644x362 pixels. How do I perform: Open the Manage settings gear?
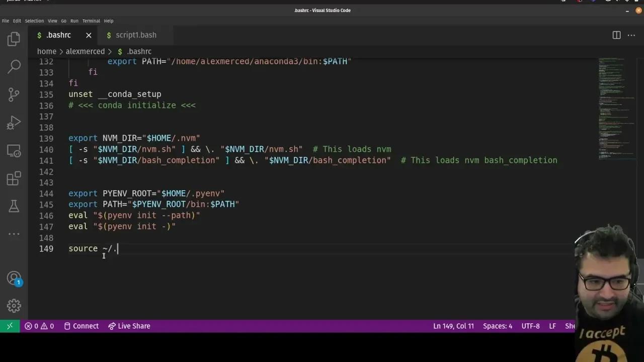point(14,305)
